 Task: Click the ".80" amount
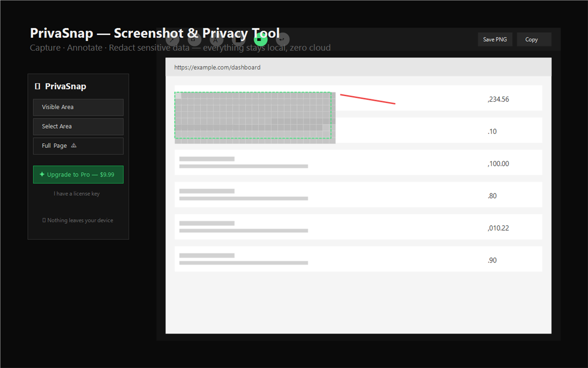492,196
